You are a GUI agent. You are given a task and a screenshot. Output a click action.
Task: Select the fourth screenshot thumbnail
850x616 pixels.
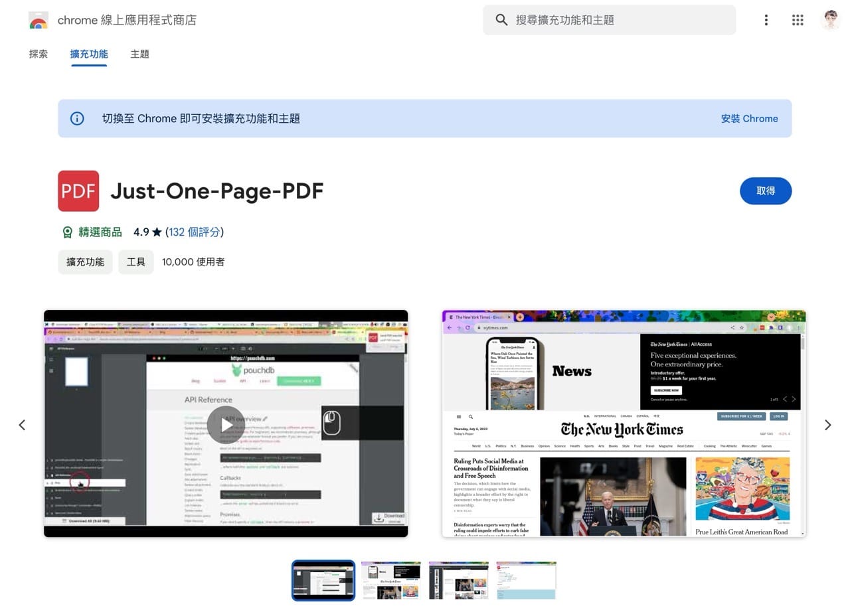coord(526,580)
